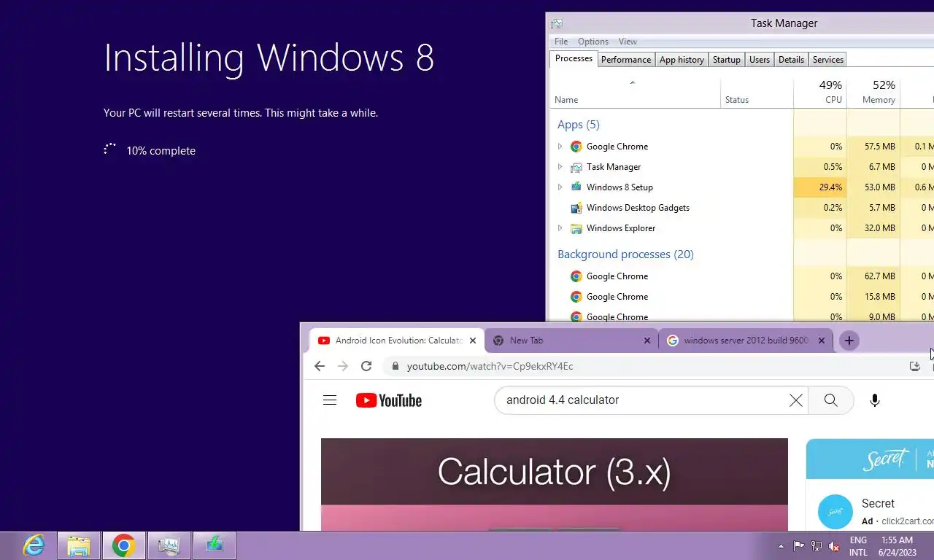Select Windows 8 Setup 29.4% CPU cell
The image size is (934, 560).
820,187
